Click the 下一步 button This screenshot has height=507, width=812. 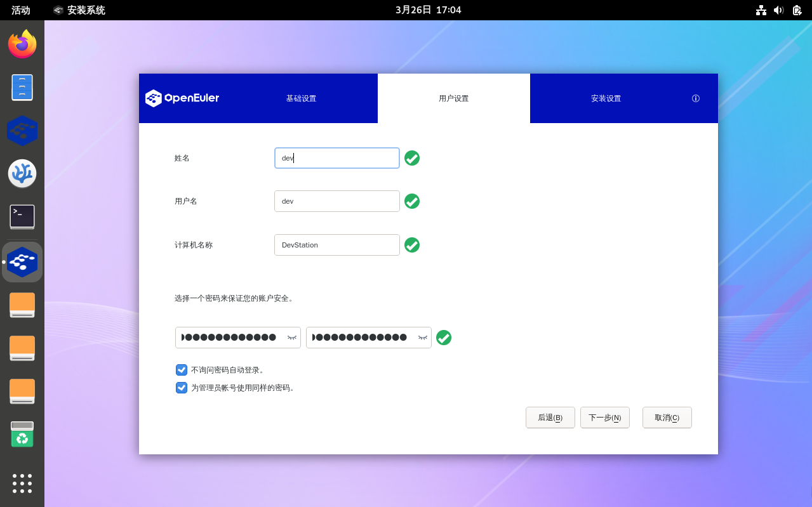(x=604, y=418)
